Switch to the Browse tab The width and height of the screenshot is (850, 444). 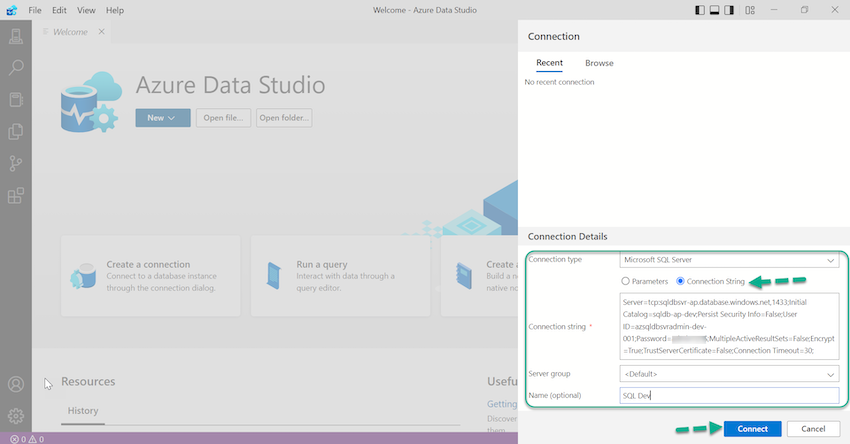coord(599,63)
